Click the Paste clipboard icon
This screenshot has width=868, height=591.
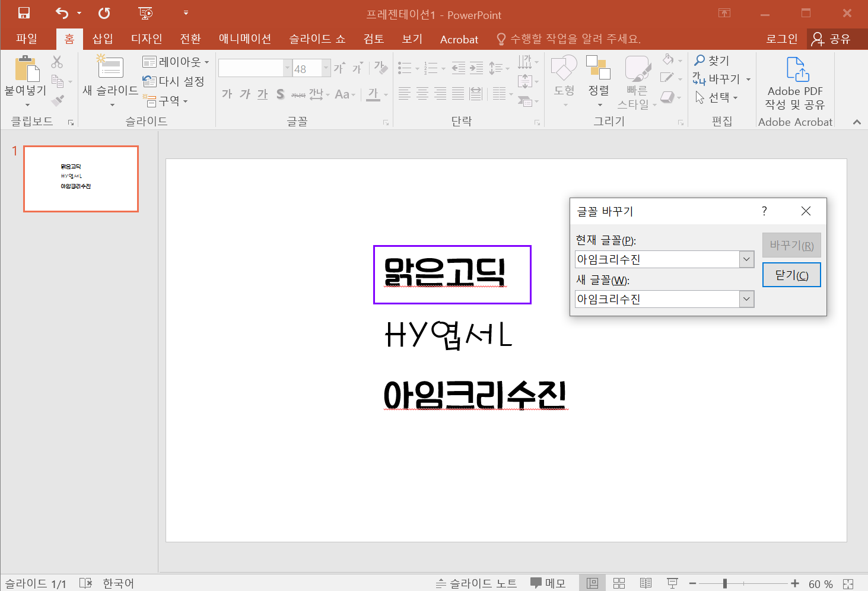tap(27, 68)
